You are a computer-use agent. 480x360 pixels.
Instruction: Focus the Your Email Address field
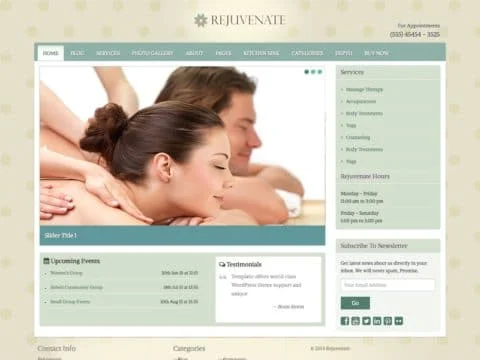point(388,285)
